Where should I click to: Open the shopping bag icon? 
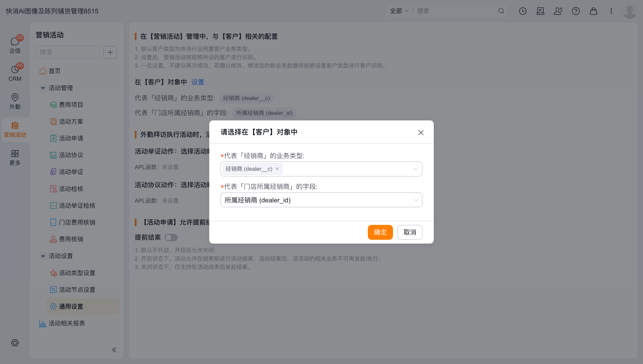(x=593, y=11)
